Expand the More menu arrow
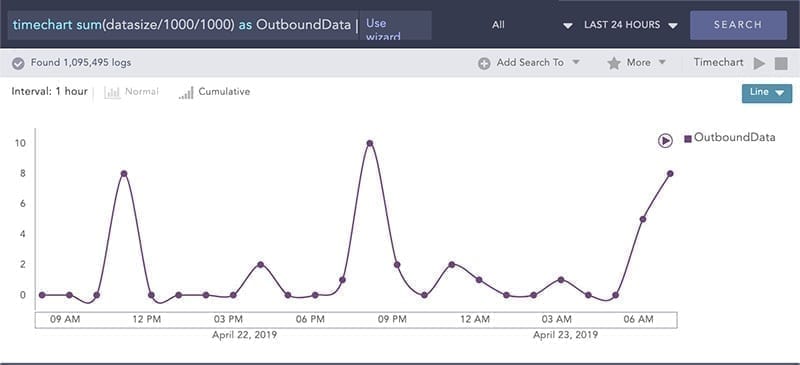This screenshot has width=800, height=365. point(662,62)
